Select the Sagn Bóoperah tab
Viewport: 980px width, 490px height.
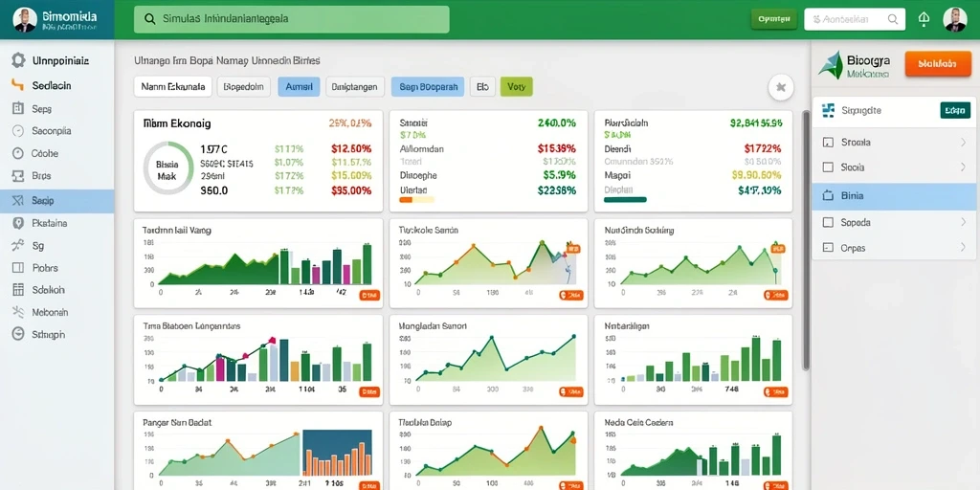coord(428,87)
